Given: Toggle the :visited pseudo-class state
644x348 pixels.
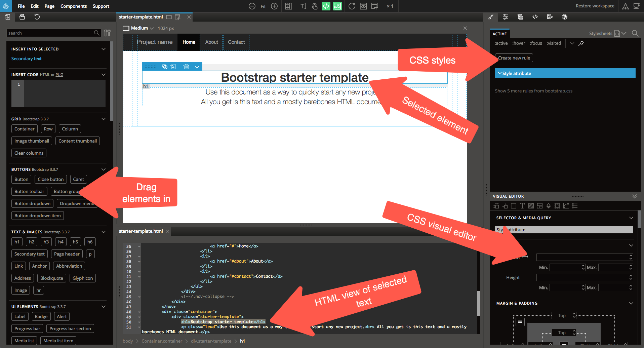Looking at the screenshot, I should [x=554, y=43].
